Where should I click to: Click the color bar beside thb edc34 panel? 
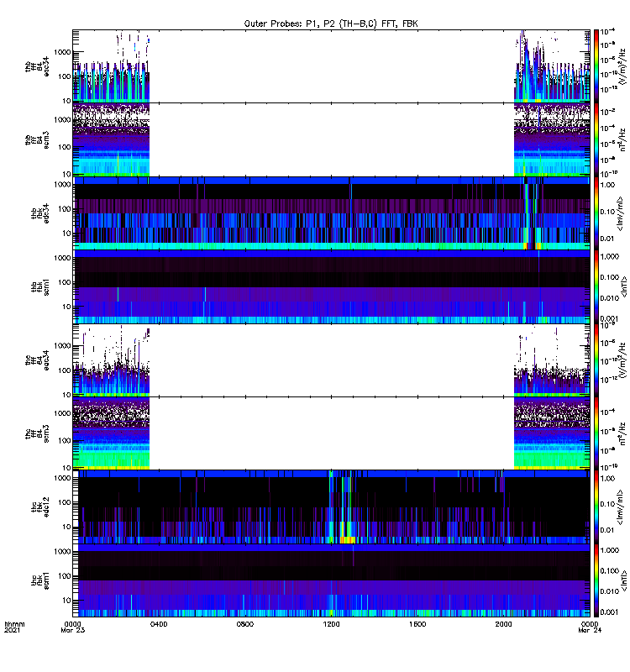596,213
